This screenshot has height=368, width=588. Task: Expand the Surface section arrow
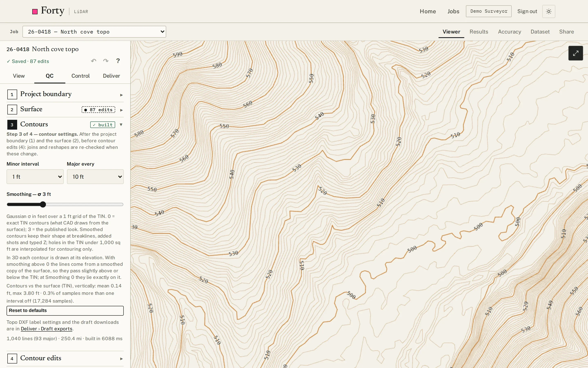pyautogui.click(x=121, y=110)
